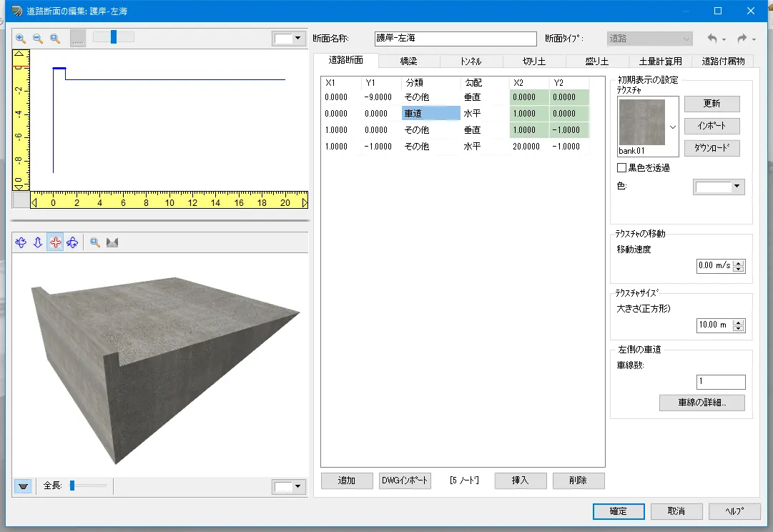Toggle the cross-section shape button beside 全長
Viewport: 773px width, 532px height.
tap(23, 486)
